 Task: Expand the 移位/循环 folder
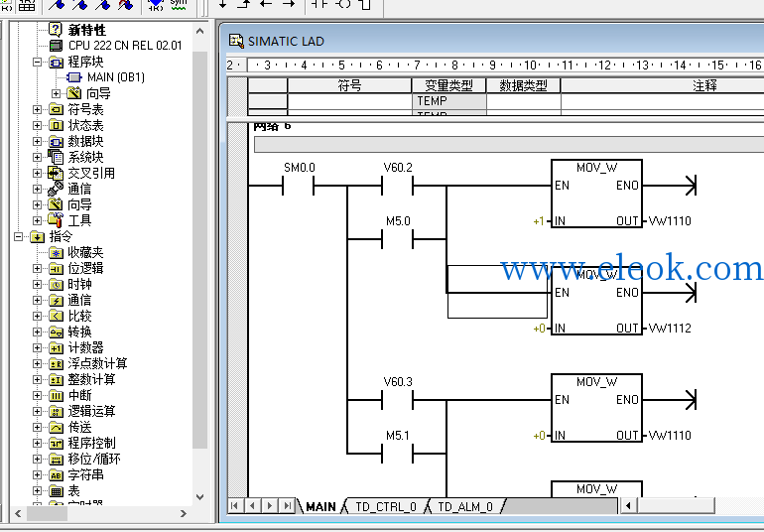pos(37,459)
